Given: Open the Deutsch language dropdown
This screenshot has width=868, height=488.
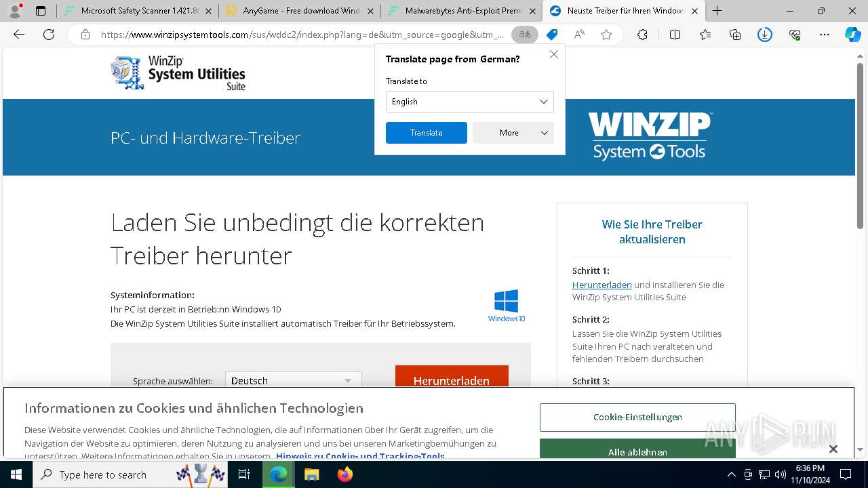Looking at the screenshot, I should [293, 380].
